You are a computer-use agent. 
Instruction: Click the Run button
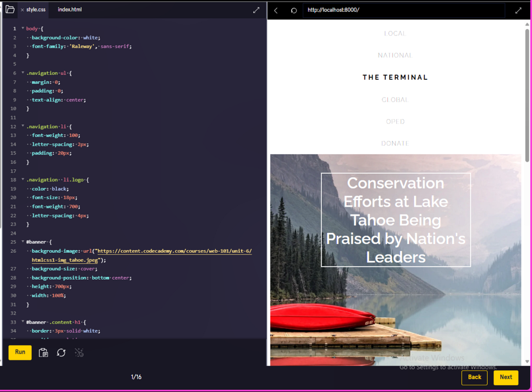20,352
